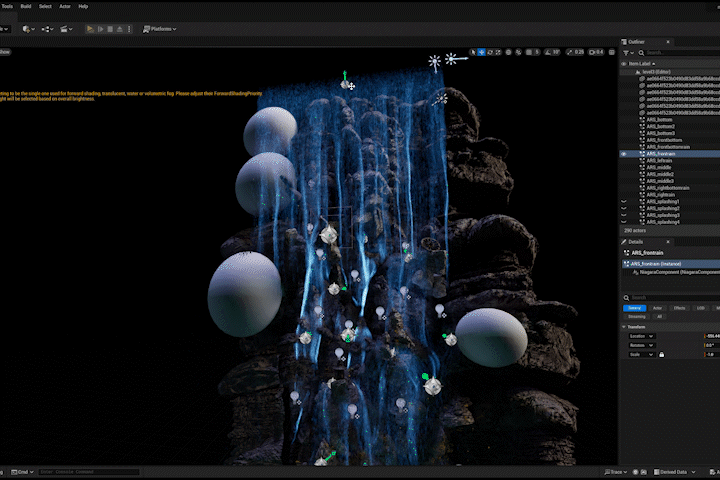This screenshot has height=480, width=720.
Task: Activate the Rotate gizmo tool
Action: point(490,52)
